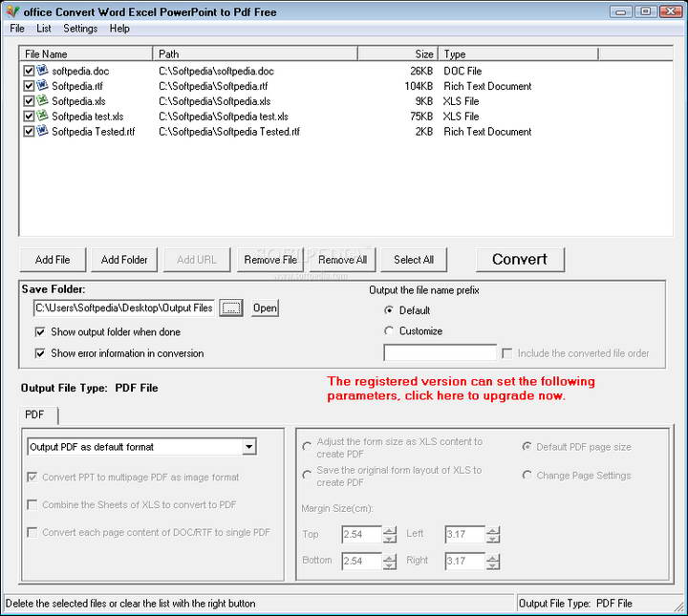Uncheck the softpedia.doc file checkbox
The image size is (688, 616).
coord(29,71)
